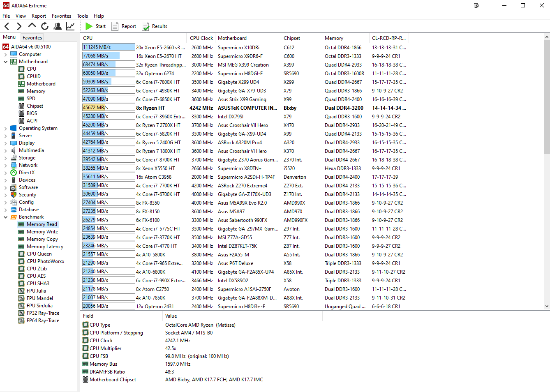Viewport: 550px width, 392px height.
Task: Open the Help menu
Action: pos(99,16)
